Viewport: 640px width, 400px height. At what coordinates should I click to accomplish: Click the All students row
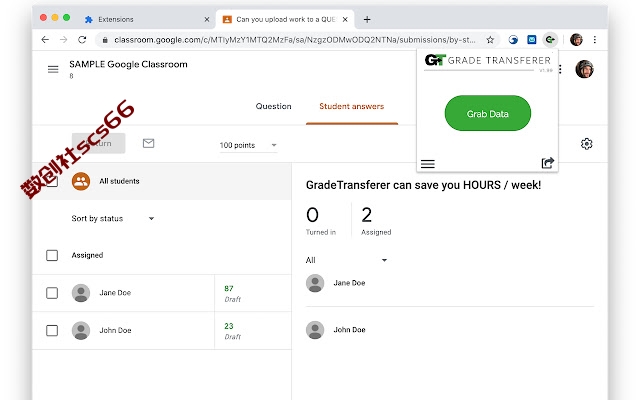162,181
